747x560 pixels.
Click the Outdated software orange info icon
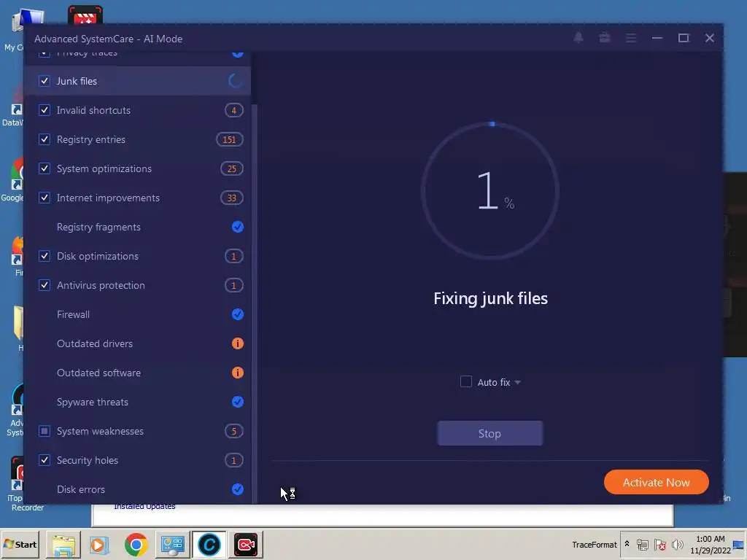click(237, 373)
